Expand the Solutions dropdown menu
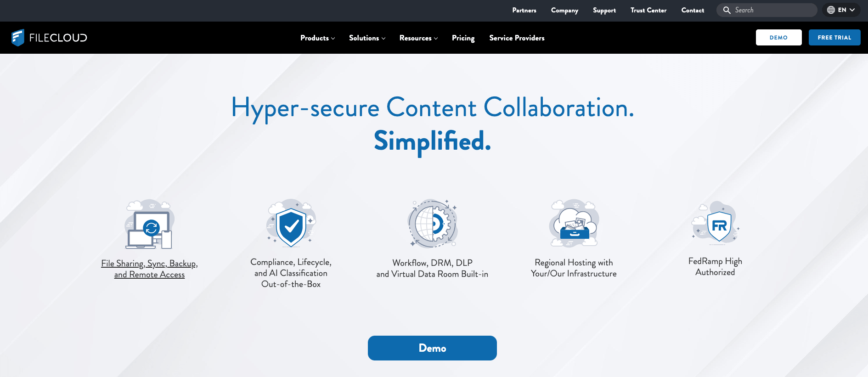Image resolution: width=868 pixels, height=377 pixels. coord(367,38)
